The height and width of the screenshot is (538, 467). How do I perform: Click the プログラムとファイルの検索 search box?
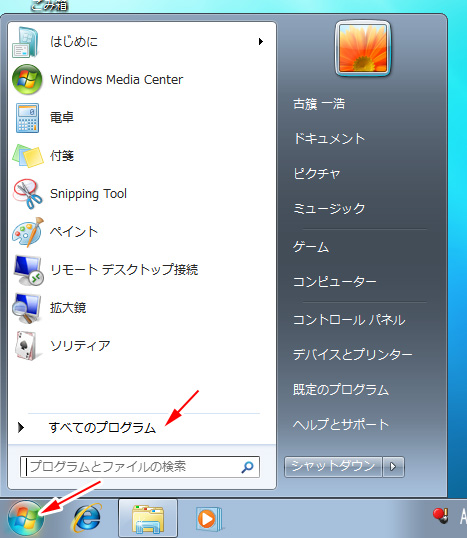(x=140, y=467)
